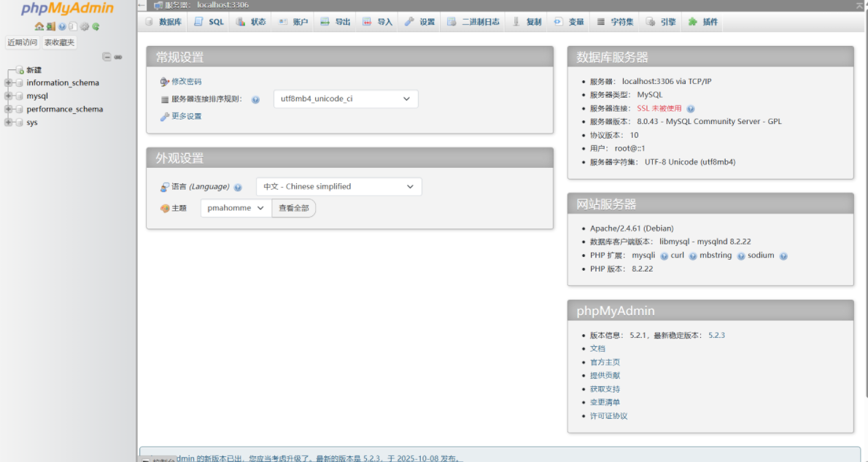
Task: Click help icon after mbstring extension
Action: click(740, 256)
